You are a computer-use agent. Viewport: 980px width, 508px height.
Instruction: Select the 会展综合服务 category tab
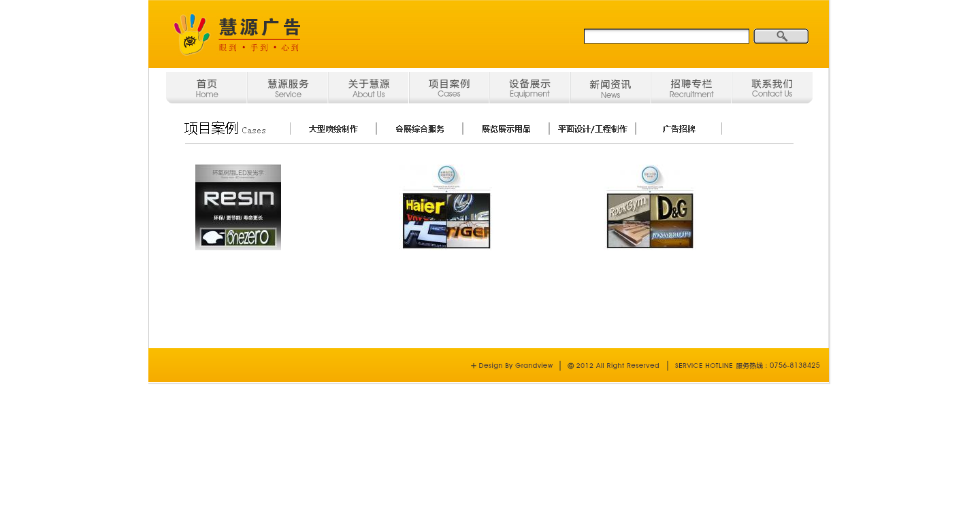(x=420, y=129)
